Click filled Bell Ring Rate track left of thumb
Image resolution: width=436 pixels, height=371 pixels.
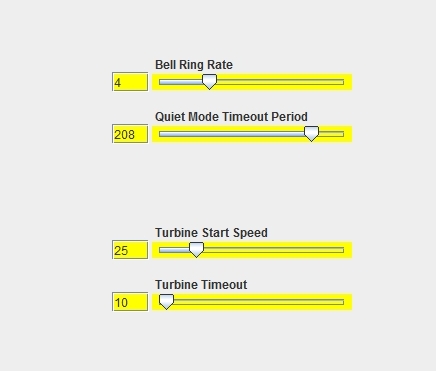click(180, 82)
